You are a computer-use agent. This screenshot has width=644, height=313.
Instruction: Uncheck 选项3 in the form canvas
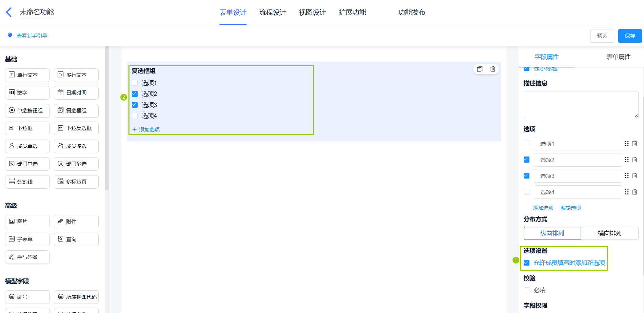[135, 105]
